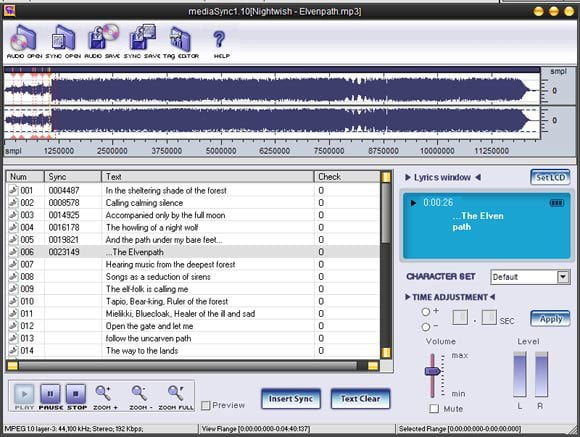Zoom out of waveform with Zoom -

[140, 397]
